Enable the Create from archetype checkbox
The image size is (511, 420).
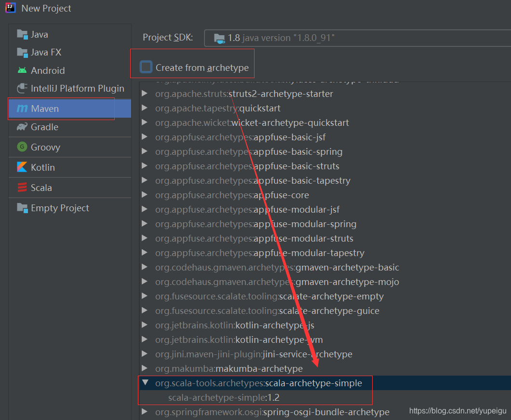146,67
